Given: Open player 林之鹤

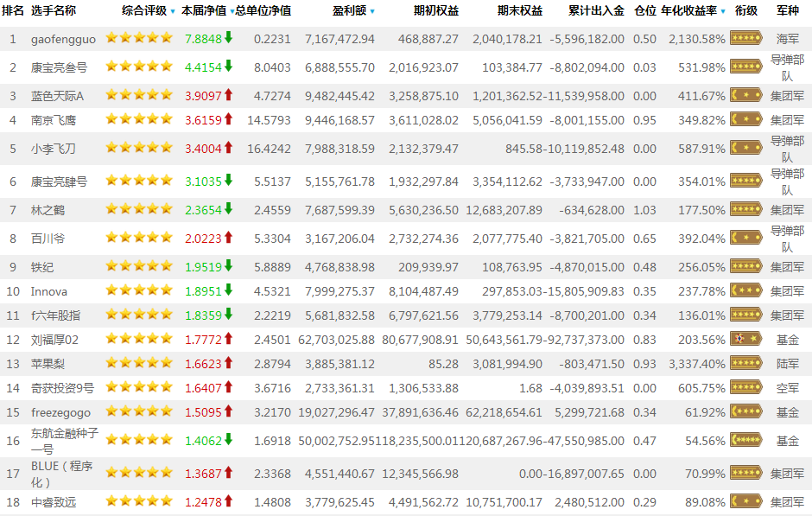Looking at the screenshot, I should point(48,210).
